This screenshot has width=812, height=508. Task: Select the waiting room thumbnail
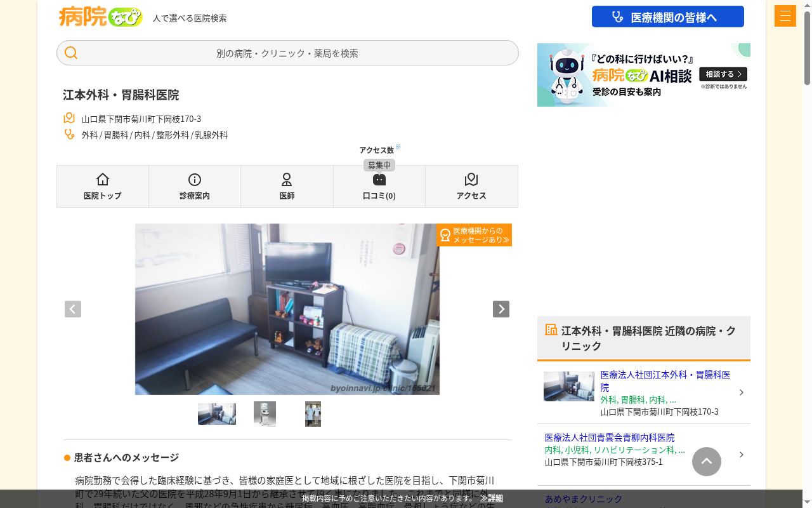coord(217,414)
